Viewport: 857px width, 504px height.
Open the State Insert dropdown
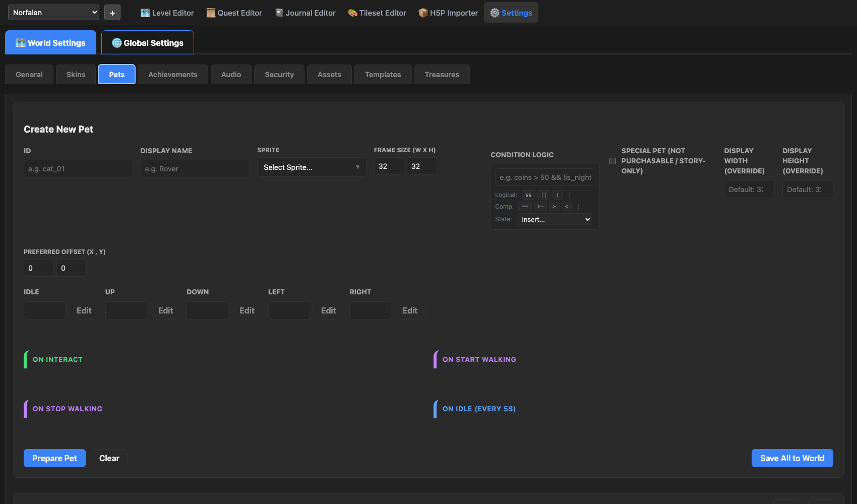coord(556,219)
